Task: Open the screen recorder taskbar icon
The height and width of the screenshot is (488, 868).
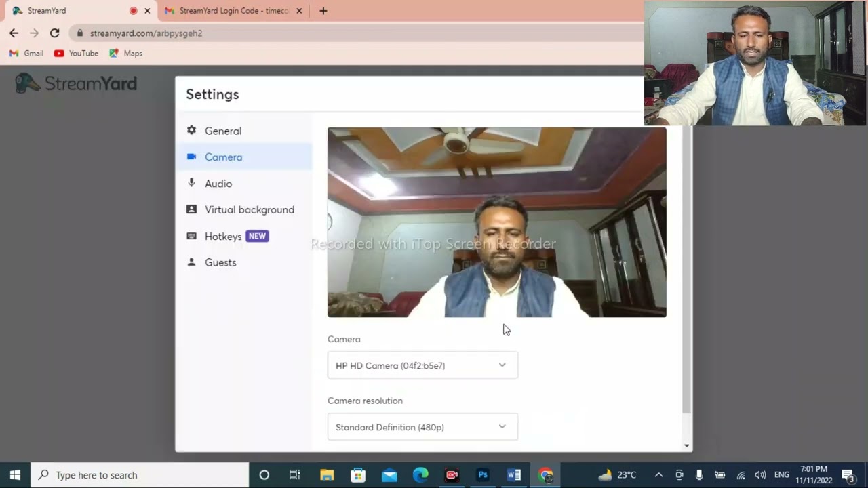Action: 452,475
